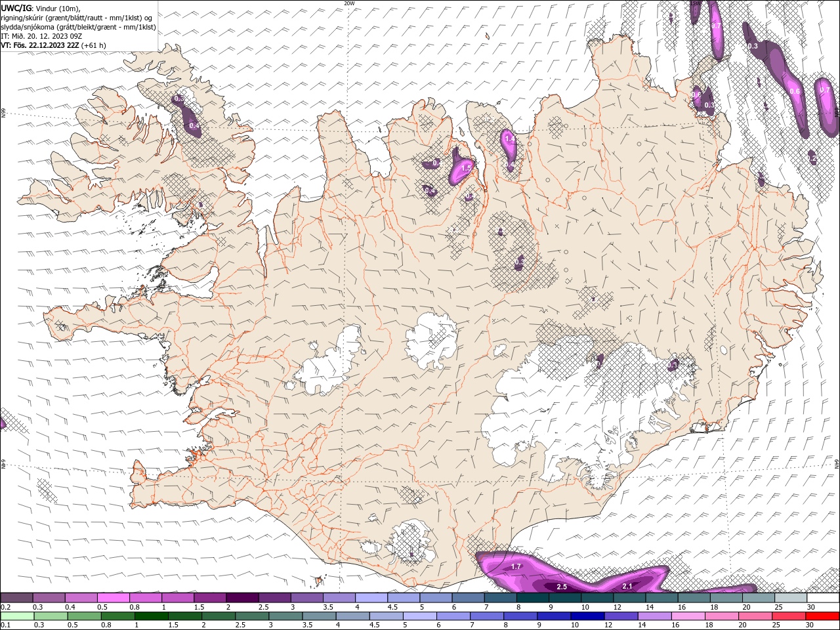Click the 'rigning/skúrir (grænt/blátt/rautt' legend description line
Viewport: 840px width, 630px height.
pyautogui.click(x=77, y=17)
